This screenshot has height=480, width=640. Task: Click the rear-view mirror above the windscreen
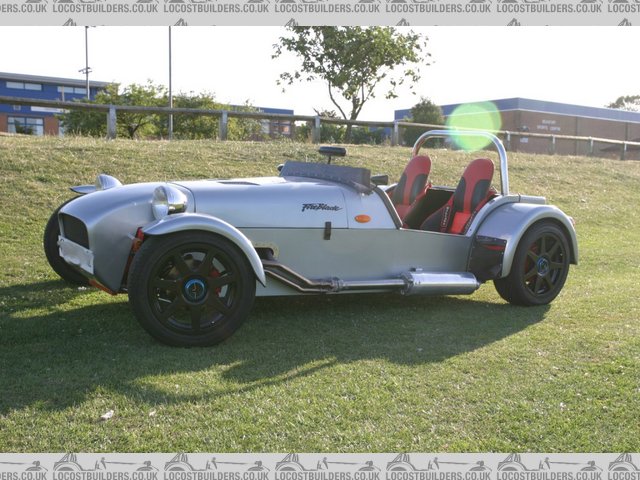[332, 152]
